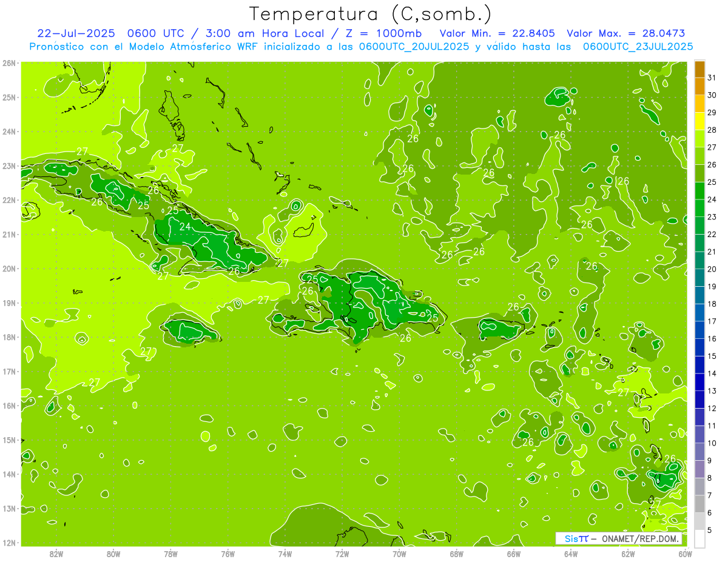Select the teal legend swatch between 20 and 21

[699, 260]
